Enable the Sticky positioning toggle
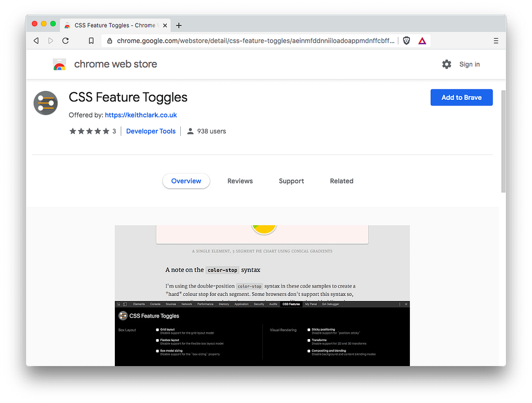 [x=309, y=329]
